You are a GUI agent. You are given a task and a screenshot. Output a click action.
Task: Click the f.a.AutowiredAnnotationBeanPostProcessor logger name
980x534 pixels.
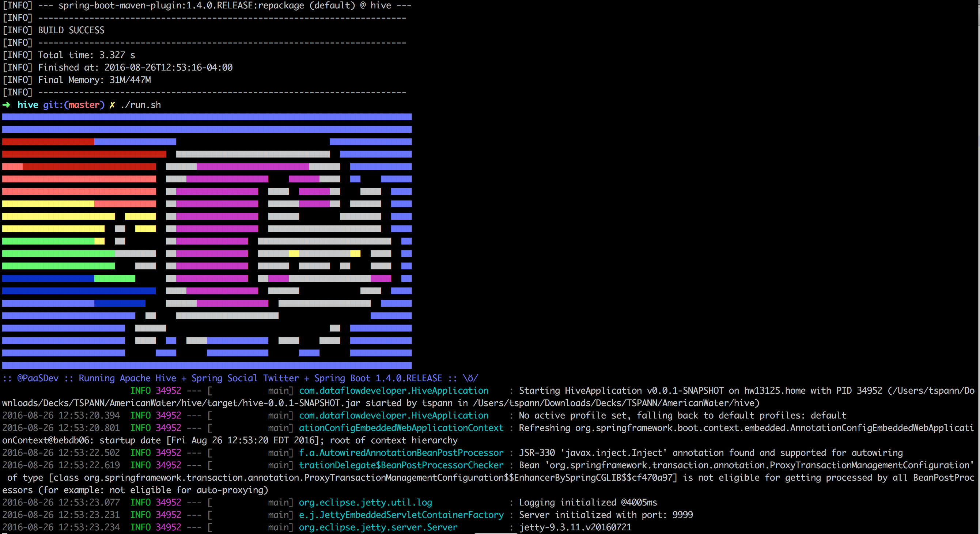pyautogui.click(x=401, y=452)
